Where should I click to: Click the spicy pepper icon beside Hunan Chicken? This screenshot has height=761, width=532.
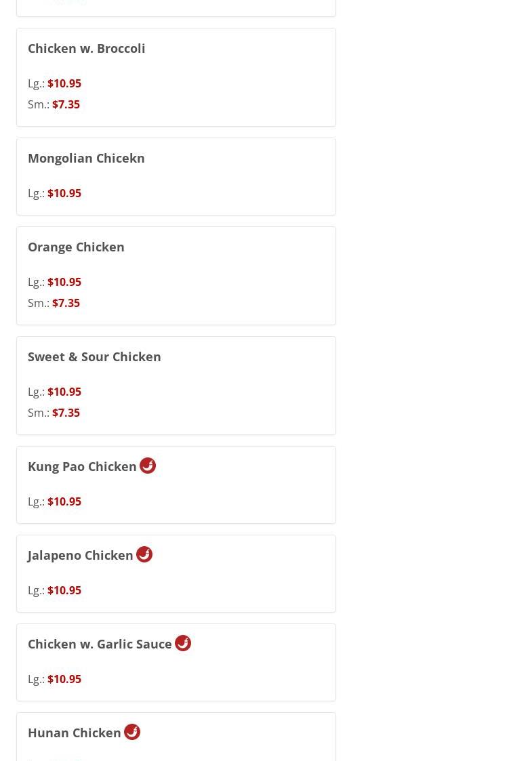132,732
